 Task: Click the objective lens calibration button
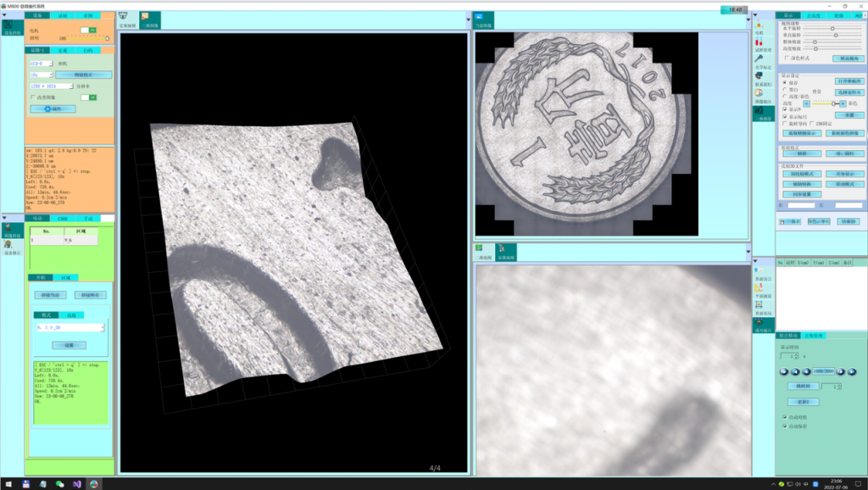point(83,75)
